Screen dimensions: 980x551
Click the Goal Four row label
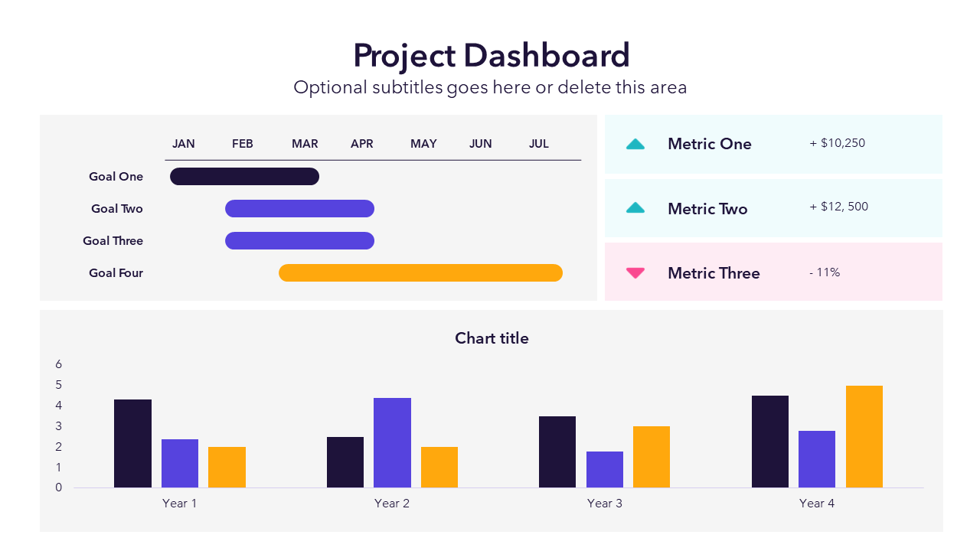coord(116,273)
